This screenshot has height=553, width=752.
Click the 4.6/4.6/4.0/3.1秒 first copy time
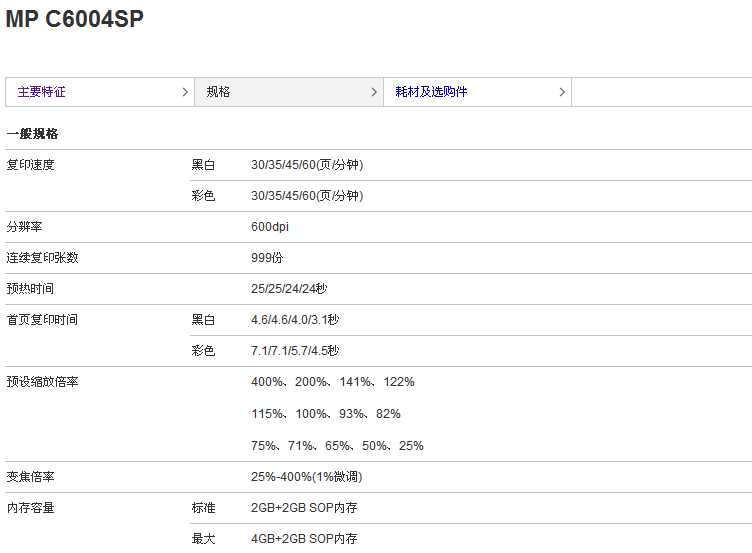[x=295, y=320]
